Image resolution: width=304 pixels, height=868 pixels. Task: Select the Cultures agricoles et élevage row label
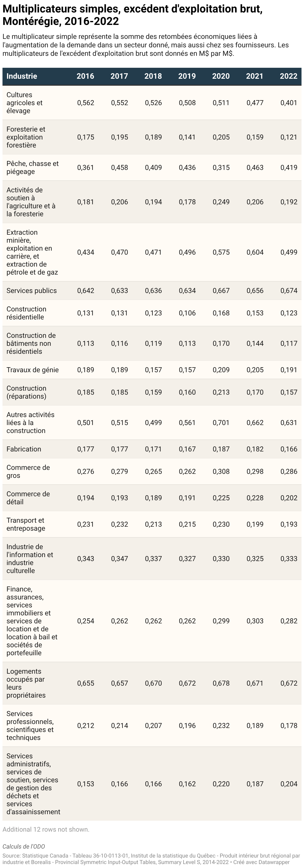pyautogui.click(x=25, y=103)
